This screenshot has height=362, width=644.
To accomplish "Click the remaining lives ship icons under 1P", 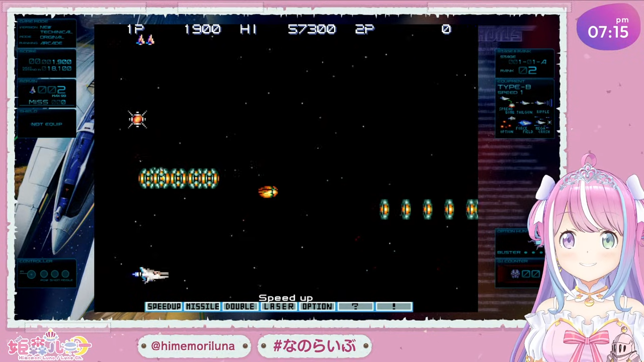I will 145,40.
